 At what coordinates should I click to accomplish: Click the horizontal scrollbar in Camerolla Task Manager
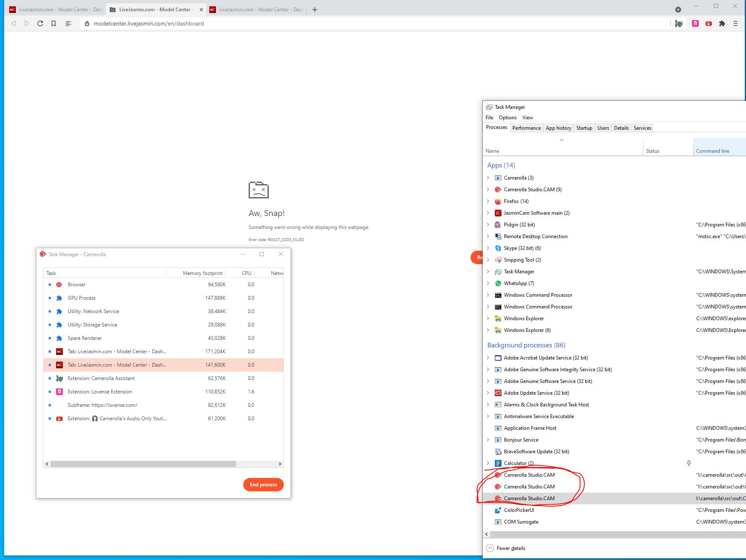[143, 464]
